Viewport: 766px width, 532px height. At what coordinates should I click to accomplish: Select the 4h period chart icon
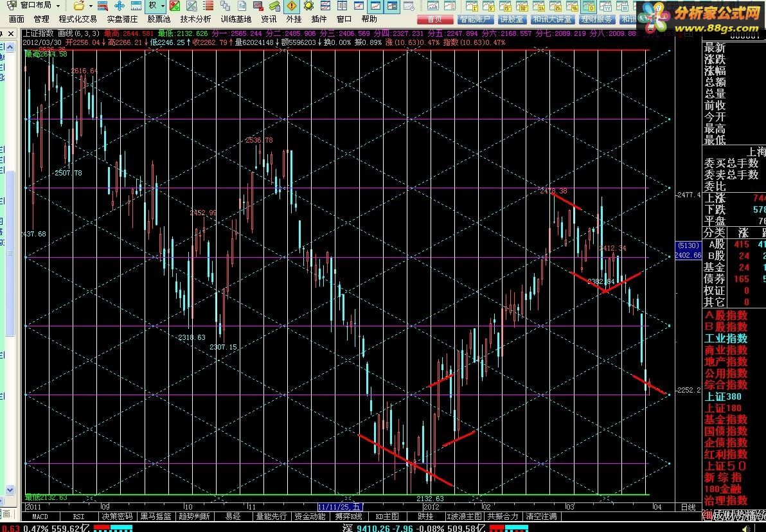click(x=572, y=6)
